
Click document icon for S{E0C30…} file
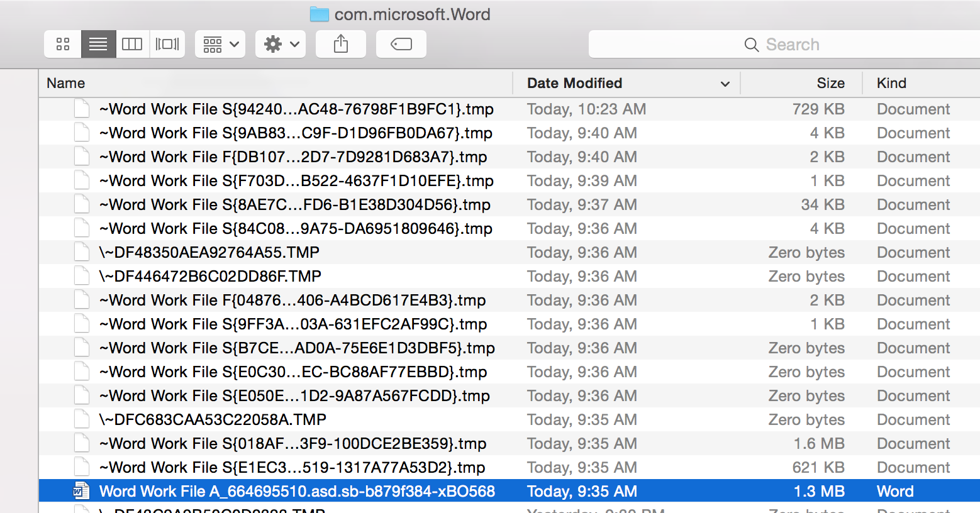pyautogui.click(x=82, y=372)
